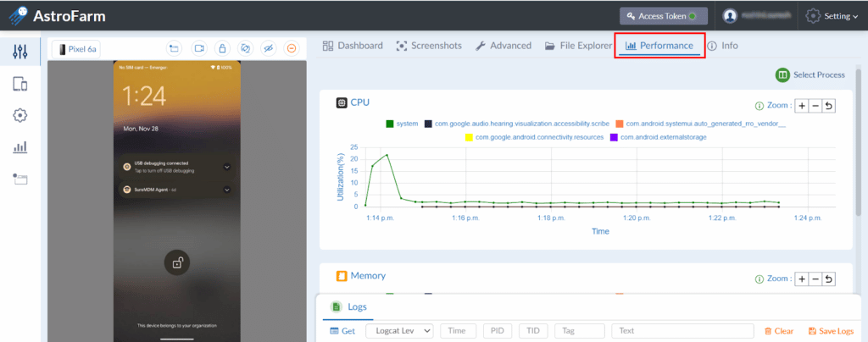Viewport: 868px width, 342px height.
Task: Click the Get logs button
Action: (342, 331)
